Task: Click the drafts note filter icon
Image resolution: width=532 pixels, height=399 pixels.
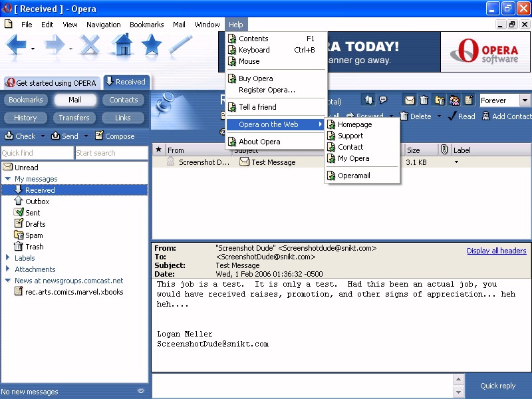Action: pos(469,100)
